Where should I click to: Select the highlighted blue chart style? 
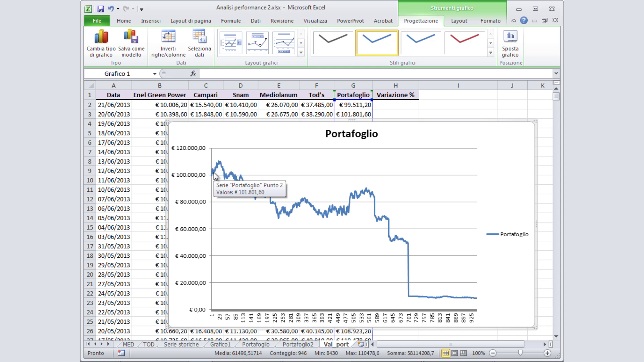click(377, 43)
